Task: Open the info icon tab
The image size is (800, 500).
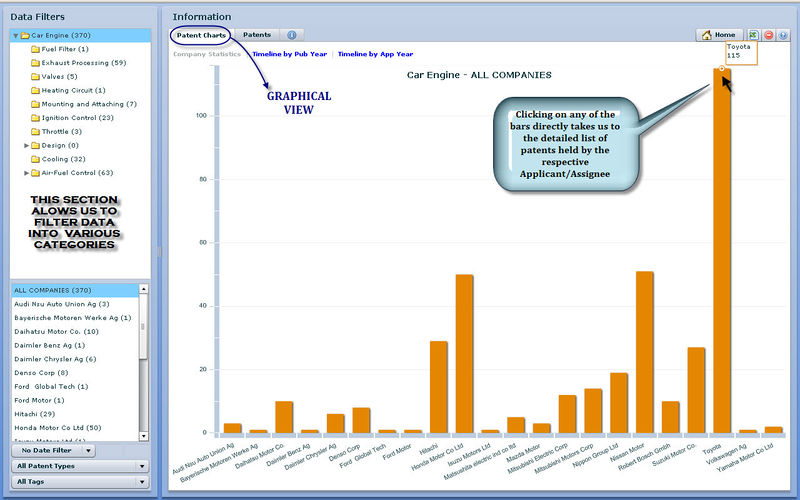Action: (x=291, y=35)
